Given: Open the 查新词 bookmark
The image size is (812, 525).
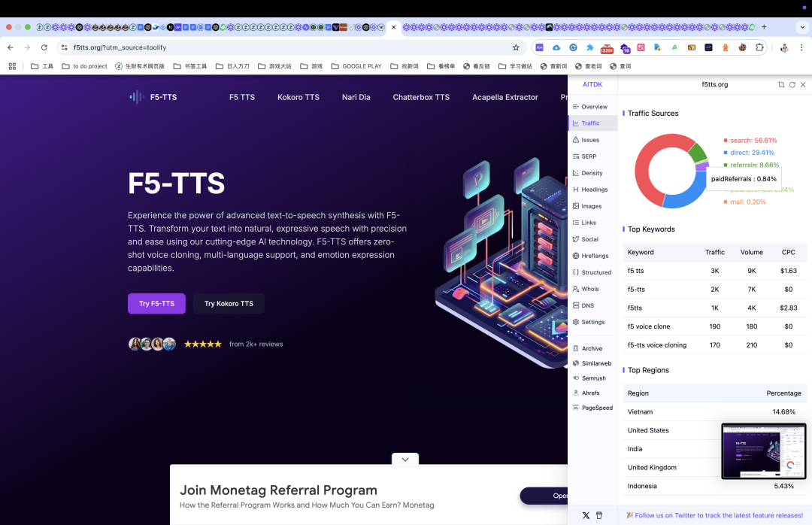Looking at the screenshot, I should 553,66.
